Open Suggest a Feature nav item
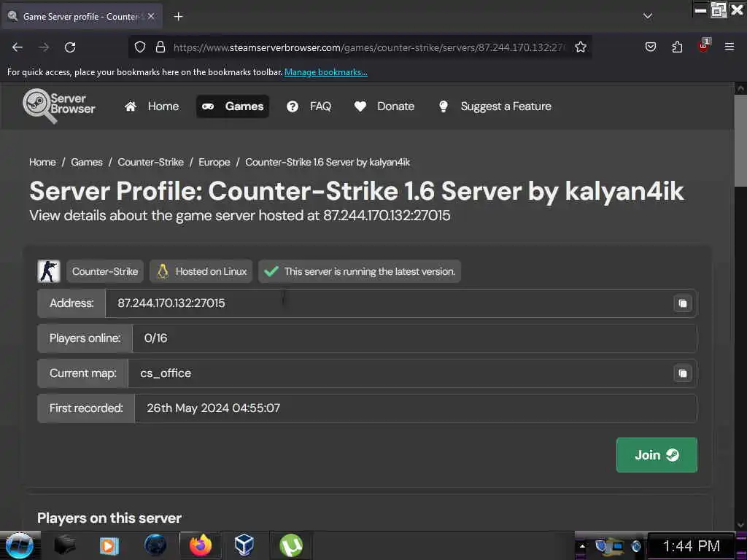The image size is (747, 560). click(x=494, y=106)
